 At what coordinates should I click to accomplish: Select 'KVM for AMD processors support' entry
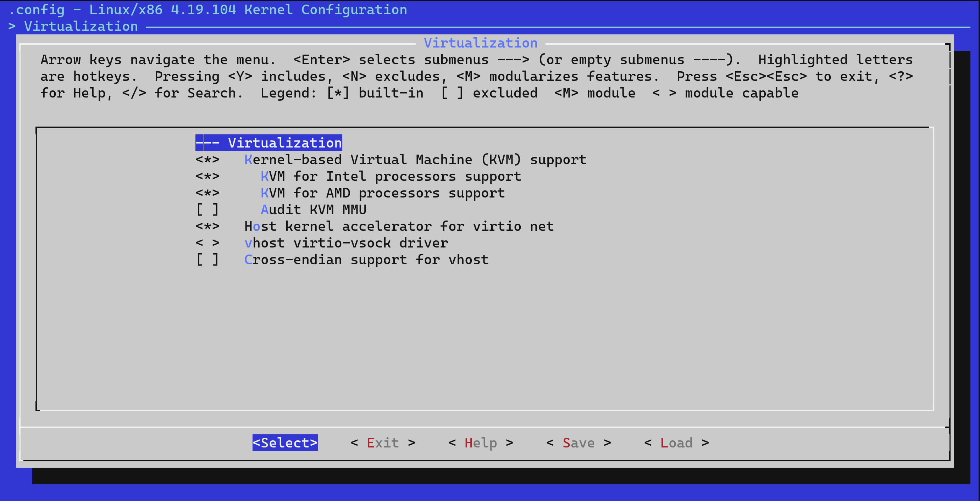pyautogui.click(x=383, y=193)
